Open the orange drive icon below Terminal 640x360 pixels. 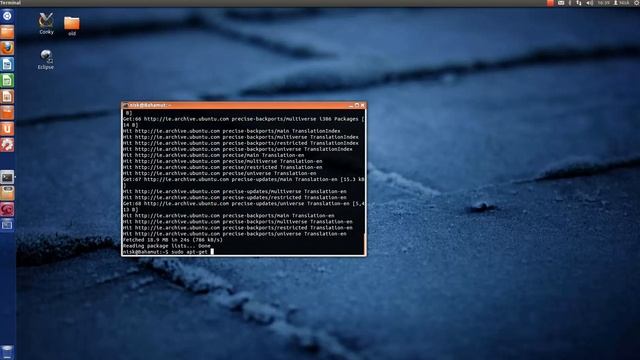(x=7, y=193)
